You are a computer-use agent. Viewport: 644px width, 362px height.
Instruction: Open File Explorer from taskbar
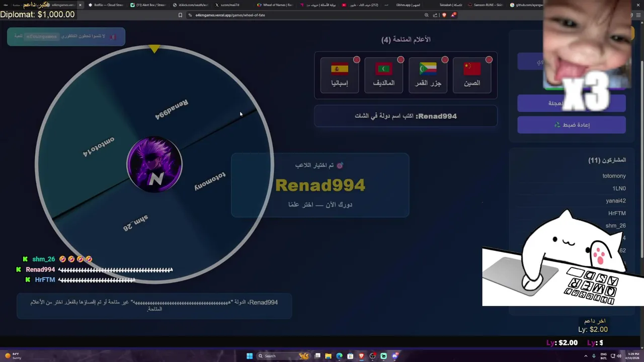328,356
